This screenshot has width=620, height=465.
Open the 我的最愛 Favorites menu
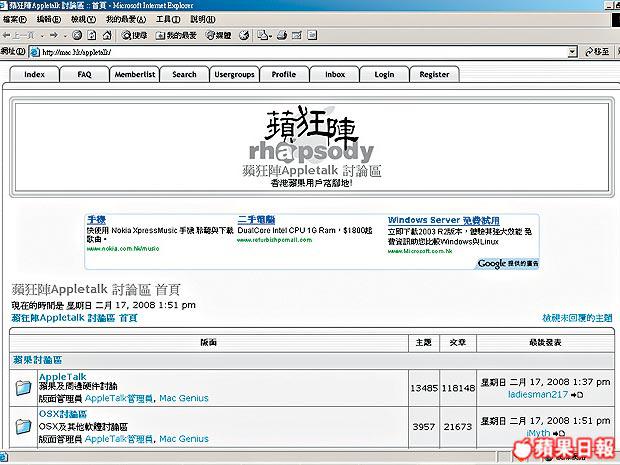click(126, 19)
